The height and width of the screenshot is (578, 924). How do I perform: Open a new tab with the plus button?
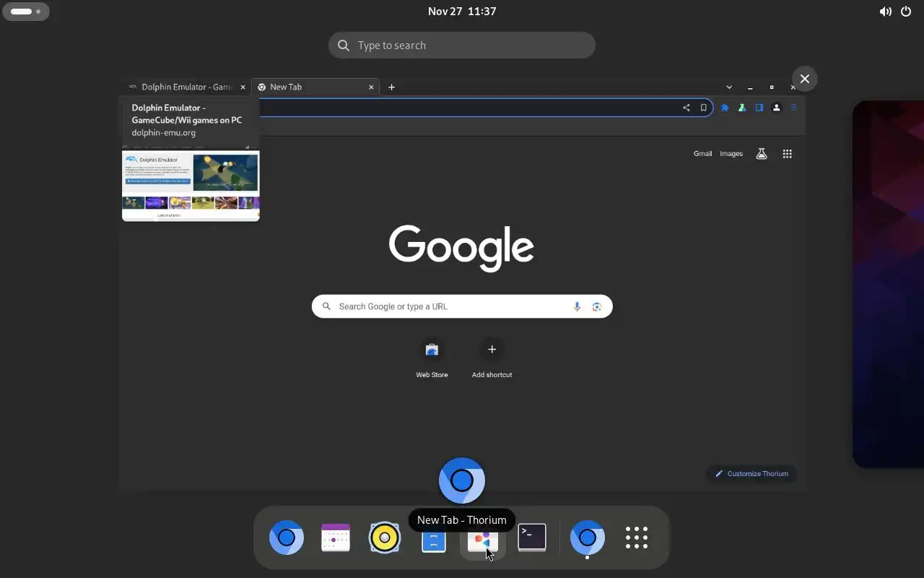click(x=392, y=87)
